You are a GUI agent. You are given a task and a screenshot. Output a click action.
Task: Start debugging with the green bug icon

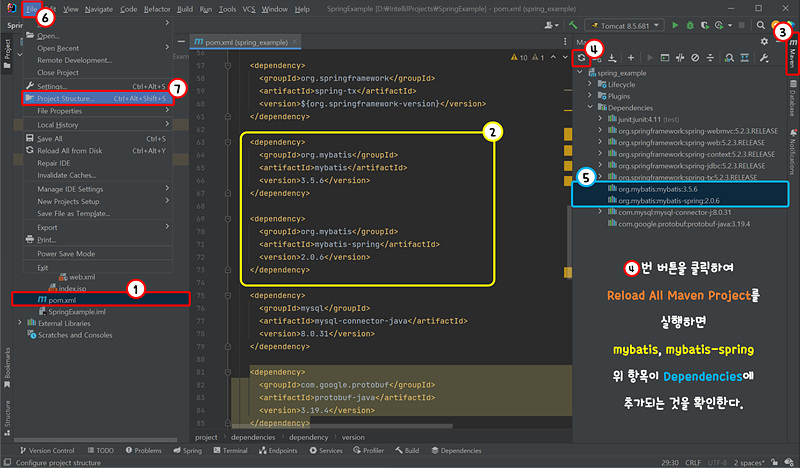click(690, 25)
